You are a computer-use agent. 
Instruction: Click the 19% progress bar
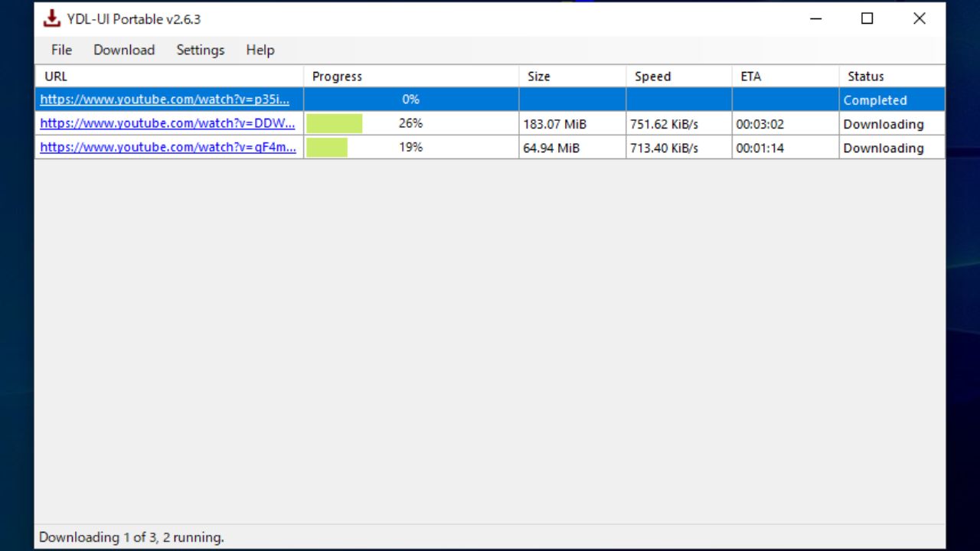(411, 147)
